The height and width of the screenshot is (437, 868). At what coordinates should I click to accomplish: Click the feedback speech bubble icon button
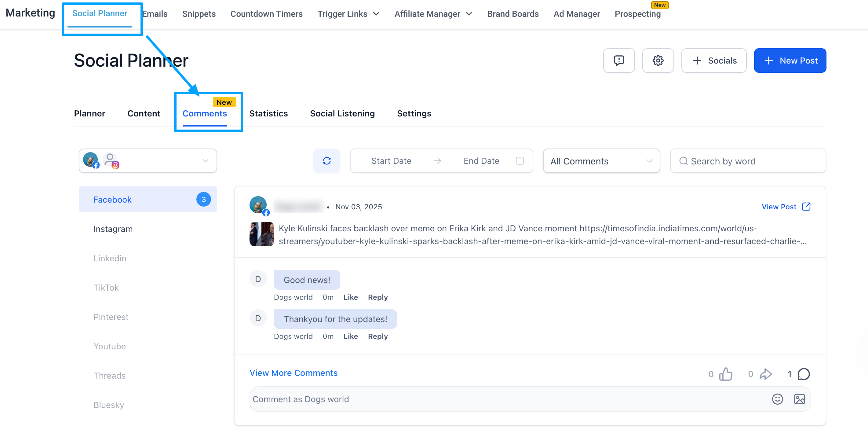(x=619, y=61)
